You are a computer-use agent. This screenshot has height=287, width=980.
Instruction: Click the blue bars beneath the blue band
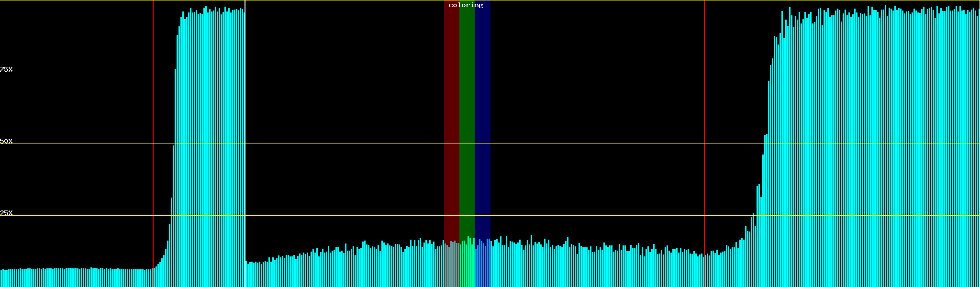(482, 268)
